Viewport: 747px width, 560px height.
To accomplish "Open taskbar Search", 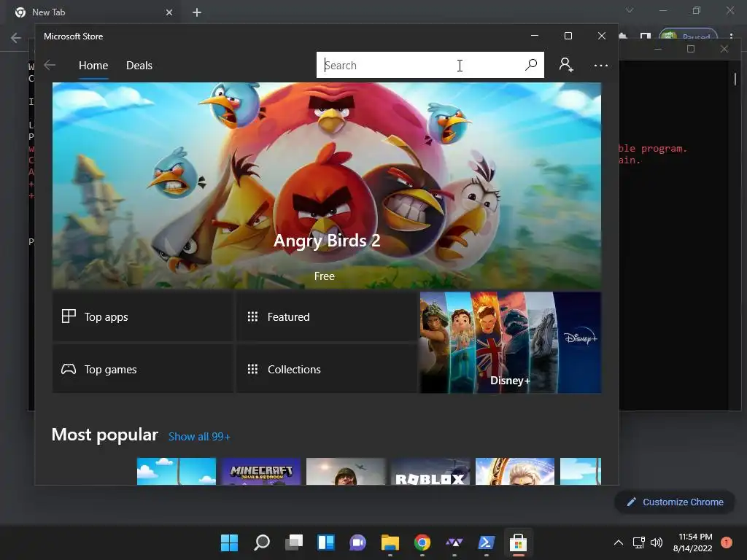I will click(262, 542).
